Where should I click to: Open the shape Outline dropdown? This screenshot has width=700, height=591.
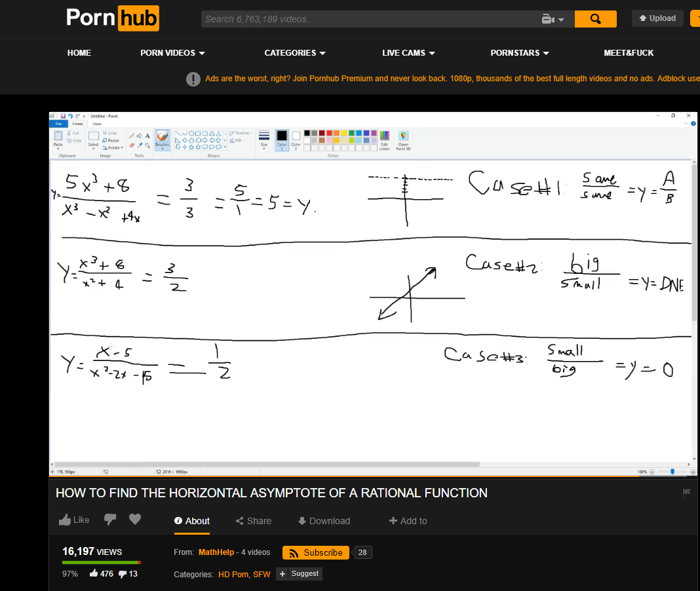[x=241, y=133]
